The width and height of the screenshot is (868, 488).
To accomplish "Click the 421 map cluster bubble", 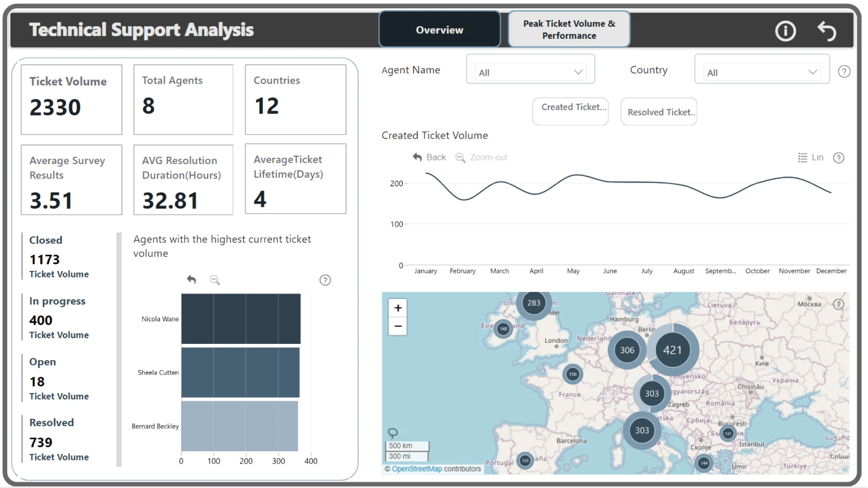I will [672, 350].
